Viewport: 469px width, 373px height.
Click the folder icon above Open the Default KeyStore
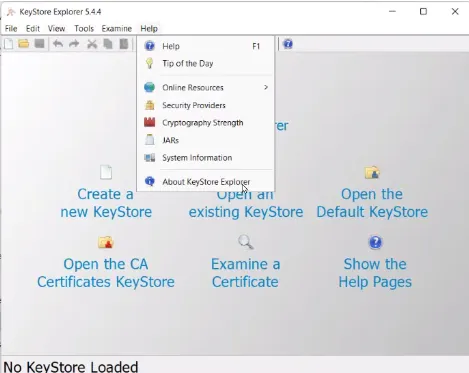click(x=372, y=173)
